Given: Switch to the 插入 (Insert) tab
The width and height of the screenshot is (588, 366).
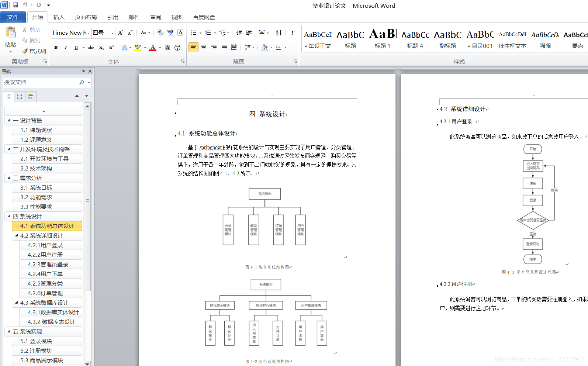Looking at the screenshot, I should [x=59, y=17].
